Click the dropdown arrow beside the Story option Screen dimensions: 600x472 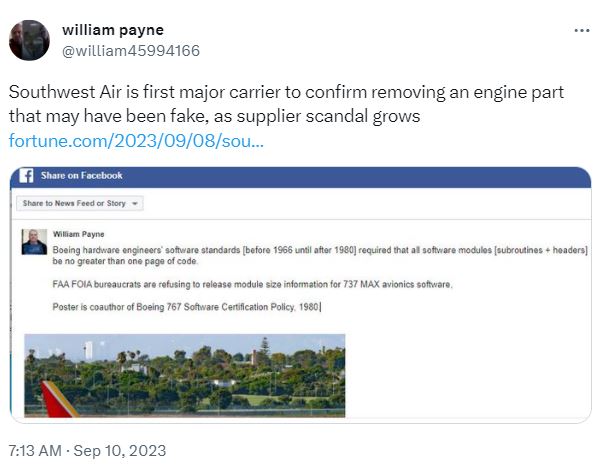135,203
